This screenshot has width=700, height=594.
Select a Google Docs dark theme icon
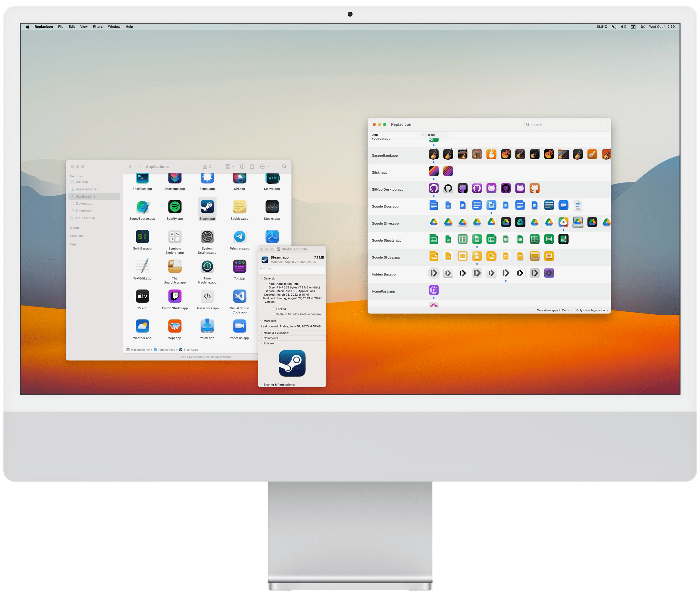[x=554, y=206]
